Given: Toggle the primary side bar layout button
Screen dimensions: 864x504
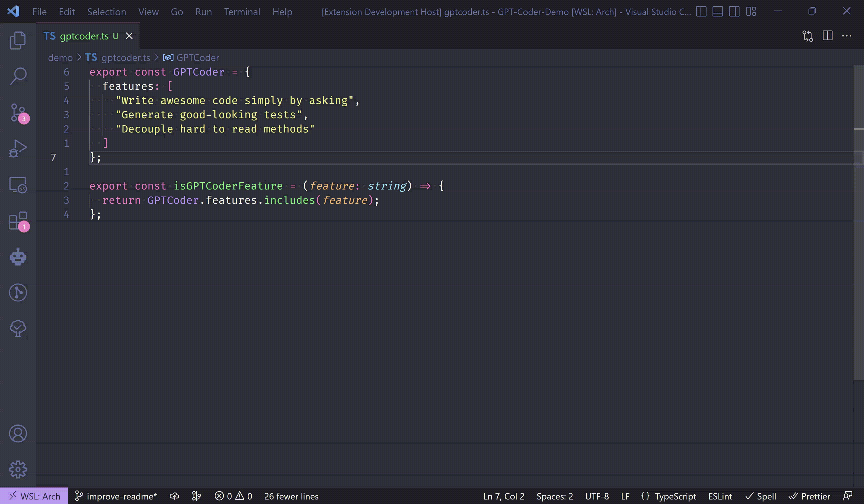Looking at the screenshot, I should pyautogui.click(x=701, y=12).
